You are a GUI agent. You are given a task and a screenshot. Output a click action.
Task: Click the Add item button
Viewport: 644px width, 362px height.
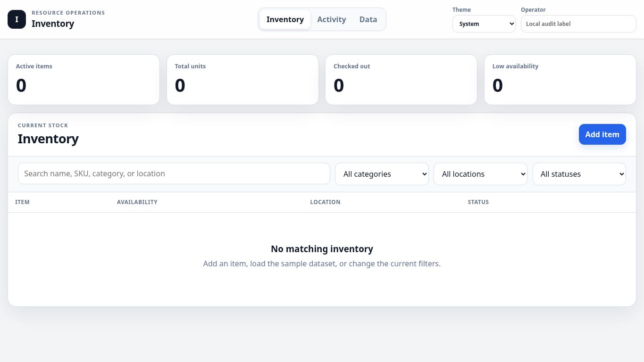[x=602, y=134]
